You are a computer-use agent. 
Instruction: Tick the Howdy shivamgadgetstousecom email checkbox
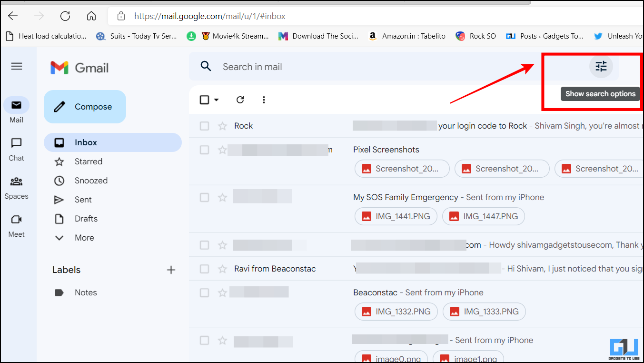tap(204, 245)
